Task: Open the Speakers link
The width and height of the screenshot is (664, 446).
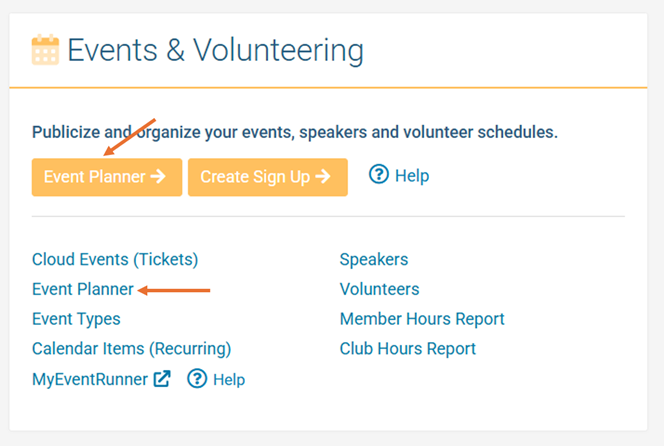Action: 374,259
